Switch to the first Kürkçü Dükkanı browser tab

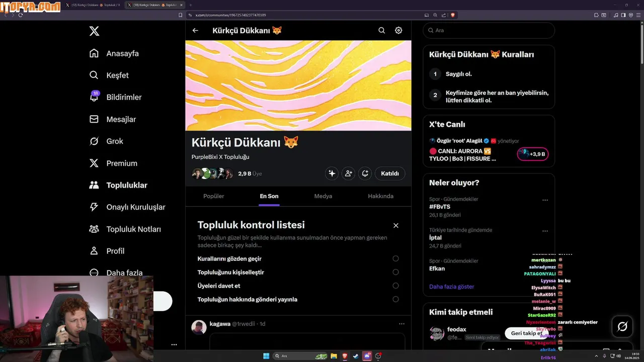(x=93, y=5)
